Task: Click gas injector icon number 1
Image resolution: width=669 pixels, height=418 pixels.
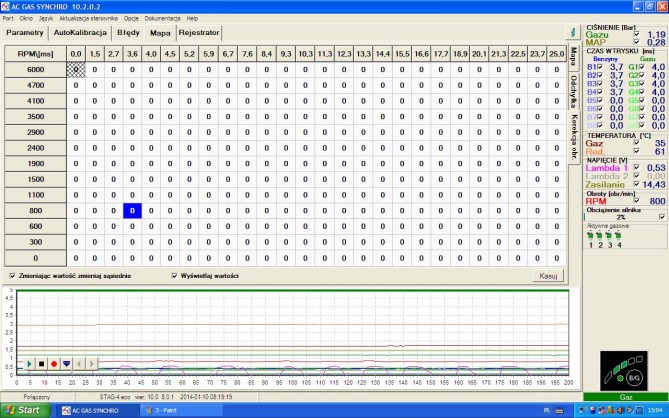Action: point(590,235)
